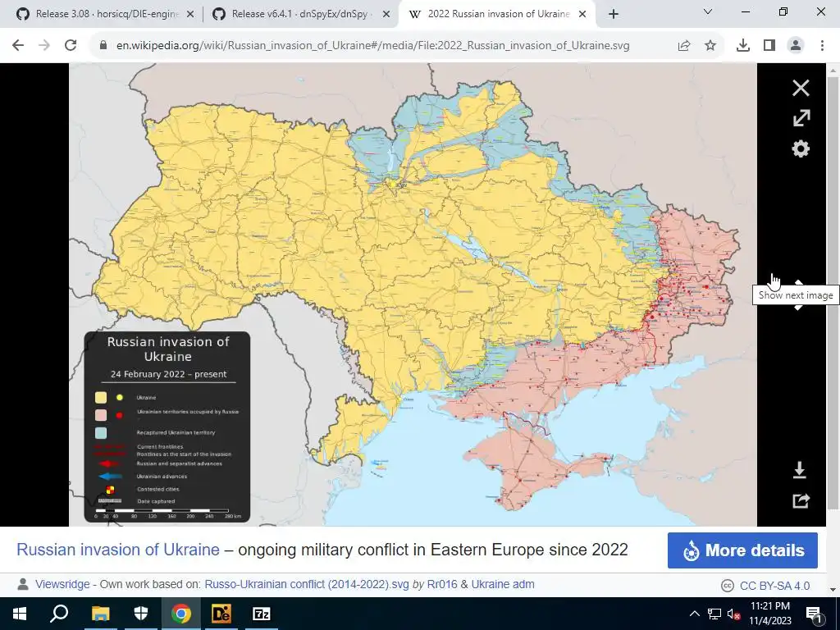Click the page vertical scrollbar

(x=833, y=292)
